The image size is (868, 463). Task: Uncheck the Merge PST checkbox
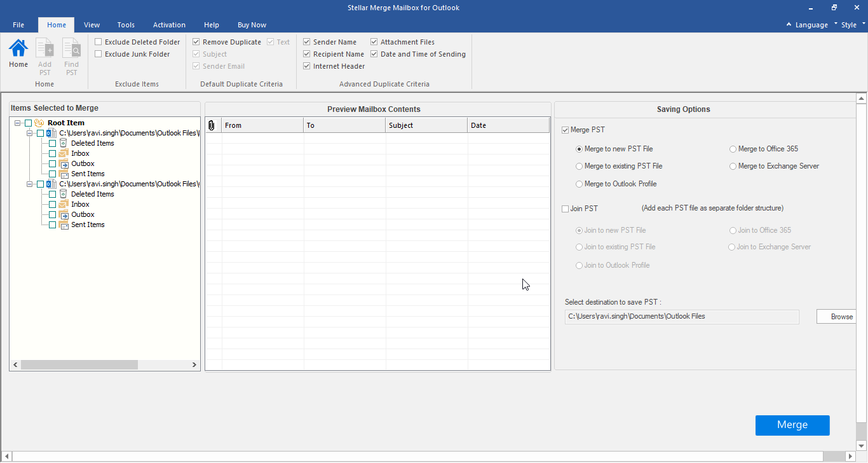[x=566, y=130]
